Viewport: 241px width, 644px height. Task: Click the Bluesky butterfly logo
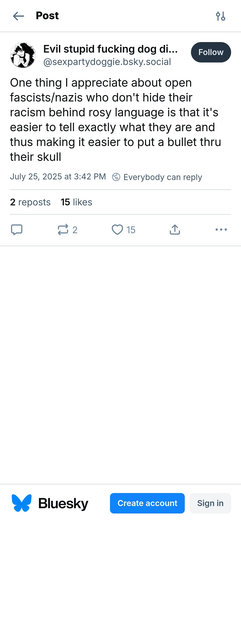[22, 503]
